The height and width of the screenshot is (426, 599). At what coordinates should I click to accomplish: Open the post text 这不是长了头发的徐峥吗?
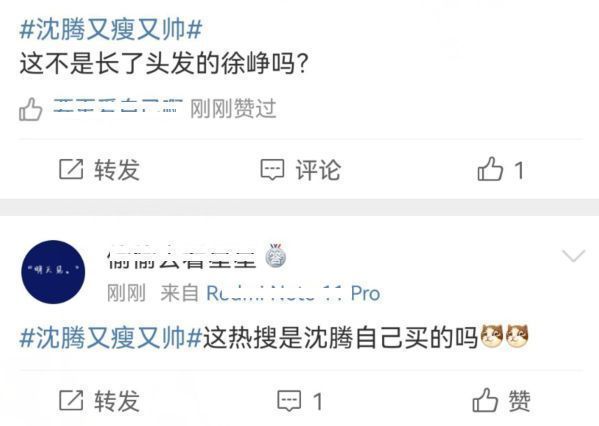(164, 63)
